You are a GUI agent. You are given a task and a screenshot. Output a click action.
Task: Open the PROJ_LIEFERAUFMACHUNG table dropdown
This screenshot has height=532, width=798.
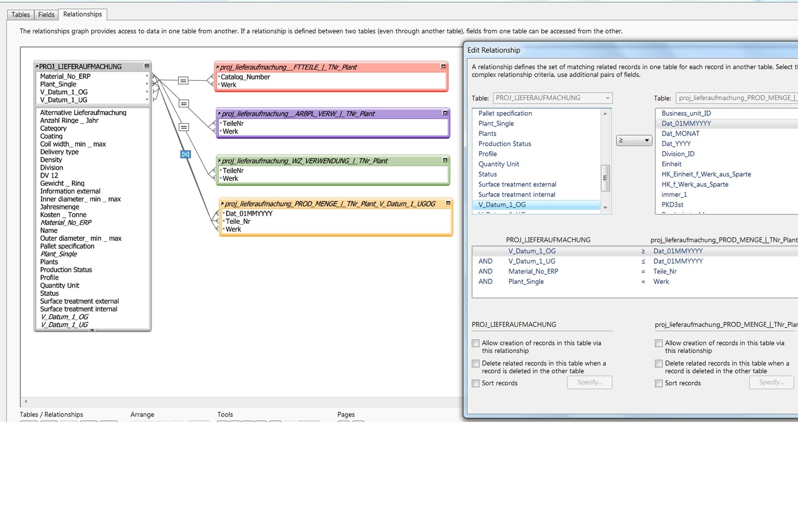[x=553, y=98]
